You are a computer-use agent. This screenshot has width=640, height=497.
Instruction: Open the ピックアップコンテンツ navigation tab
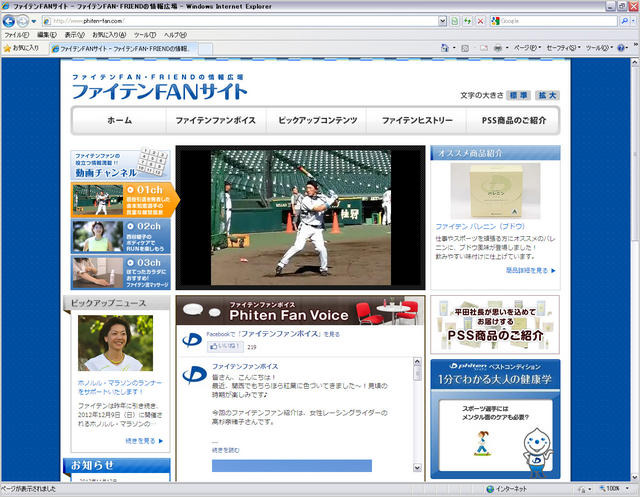[x=317, y=120]
